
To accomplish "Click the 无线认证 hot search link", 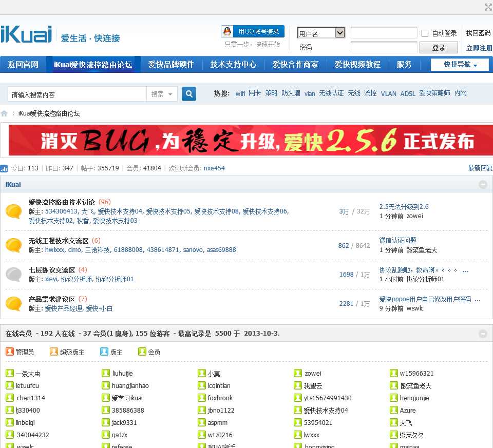I will pyautogui.click(x=331, y=93).
